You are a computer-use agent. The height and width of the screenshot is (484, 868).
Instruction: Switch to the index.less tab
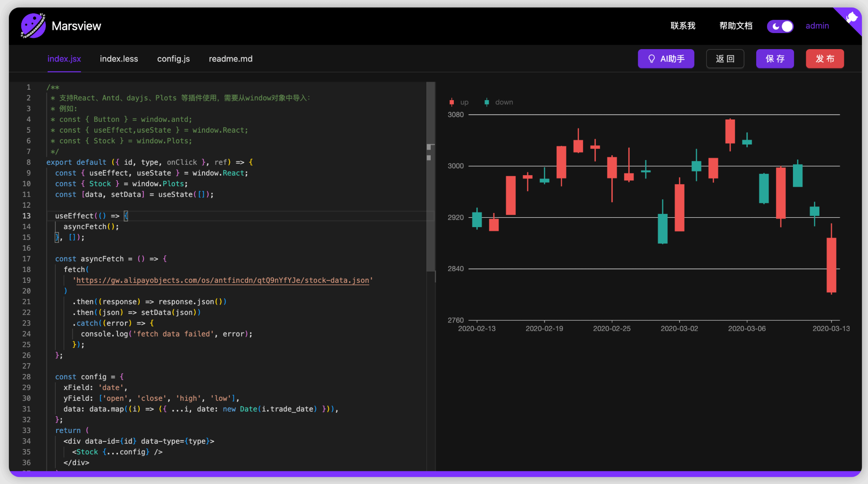119,59
